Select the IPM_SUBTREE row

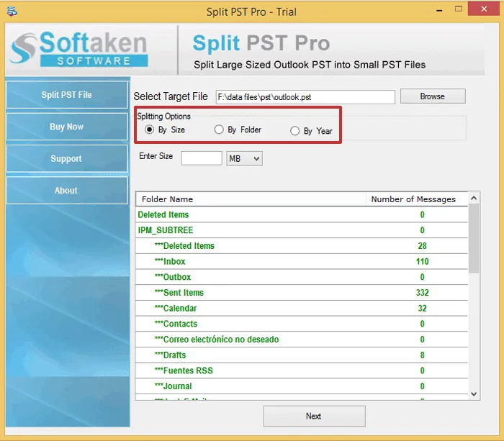click(x=302, y=230)
